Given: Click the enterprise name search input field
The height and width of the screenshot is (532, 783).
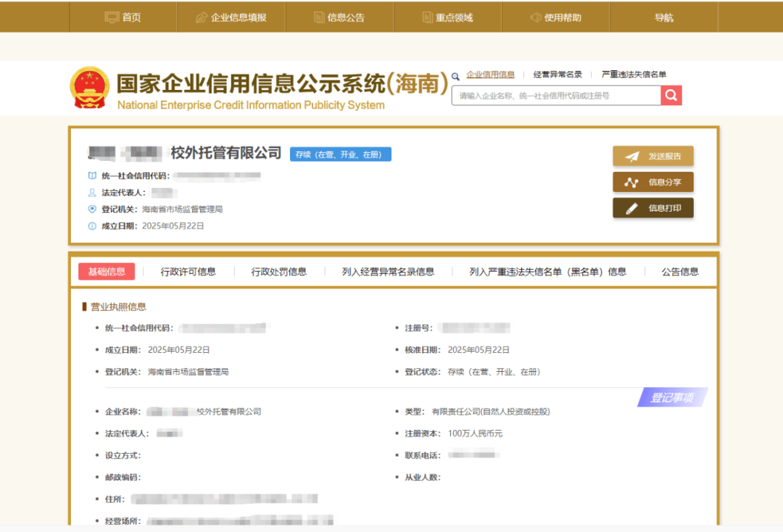Looking at the screenshot, I should coord(555,96).
